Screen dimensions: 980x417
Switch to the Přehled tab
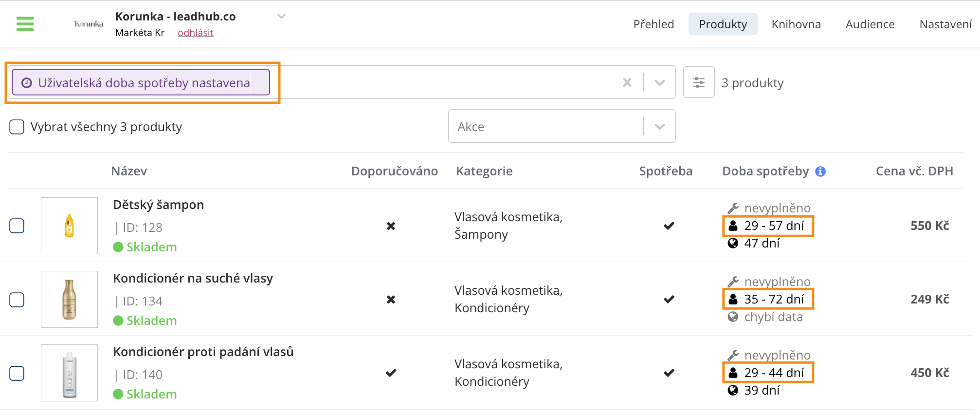pyautogui.click(x=653, y=24)
